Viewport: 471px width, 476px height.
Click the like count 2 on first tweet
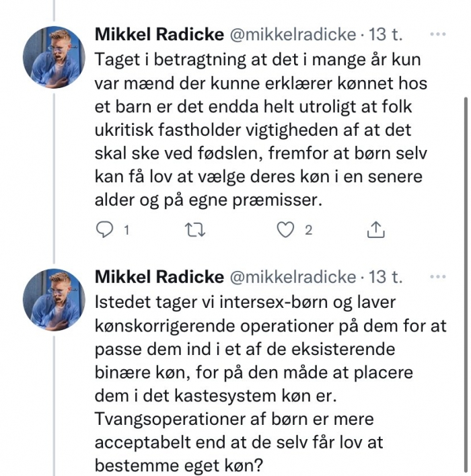coord(308,231)
